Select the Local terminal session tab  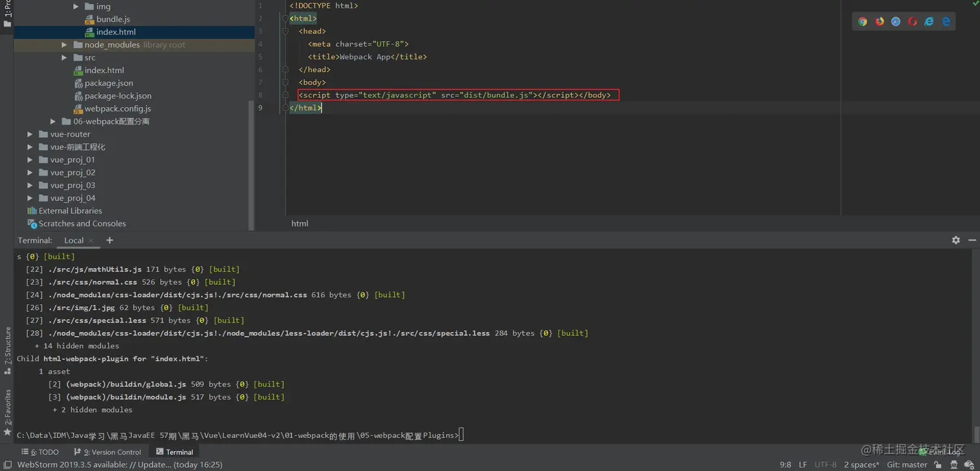point(74,240)
